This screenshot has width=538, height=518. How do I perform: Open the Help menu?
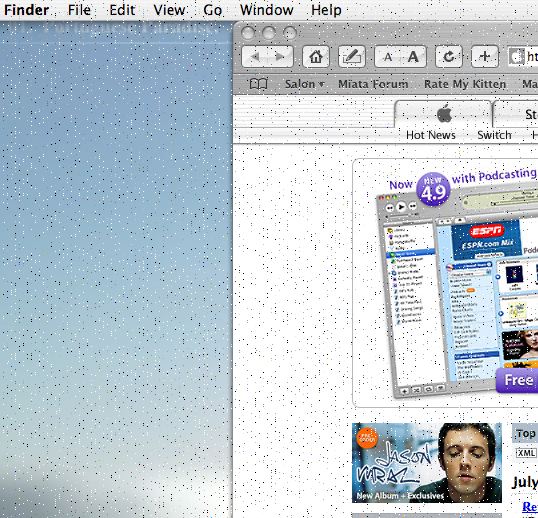coord(326,10)
